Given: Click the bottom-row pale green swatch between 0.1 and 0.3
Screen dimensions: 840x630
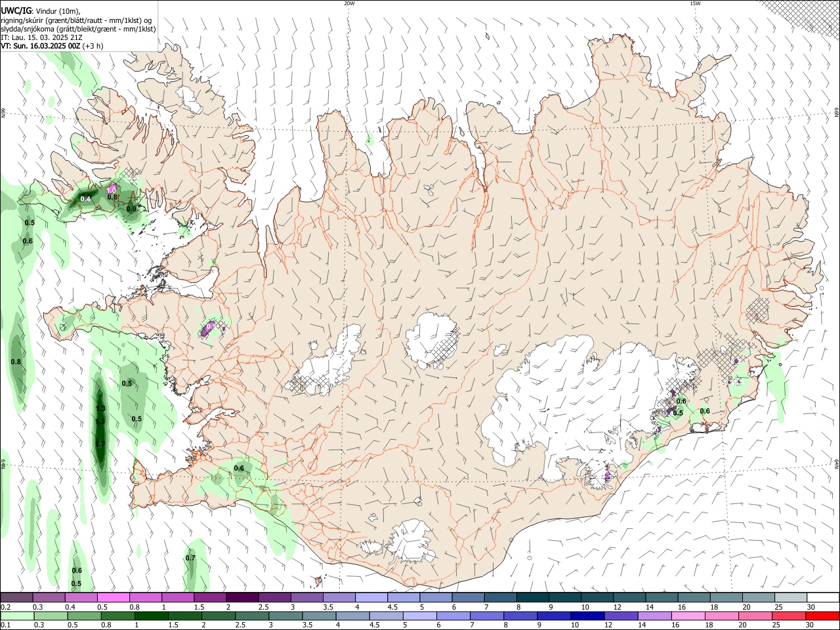Looking at the screenshot, I should [17, 616].
